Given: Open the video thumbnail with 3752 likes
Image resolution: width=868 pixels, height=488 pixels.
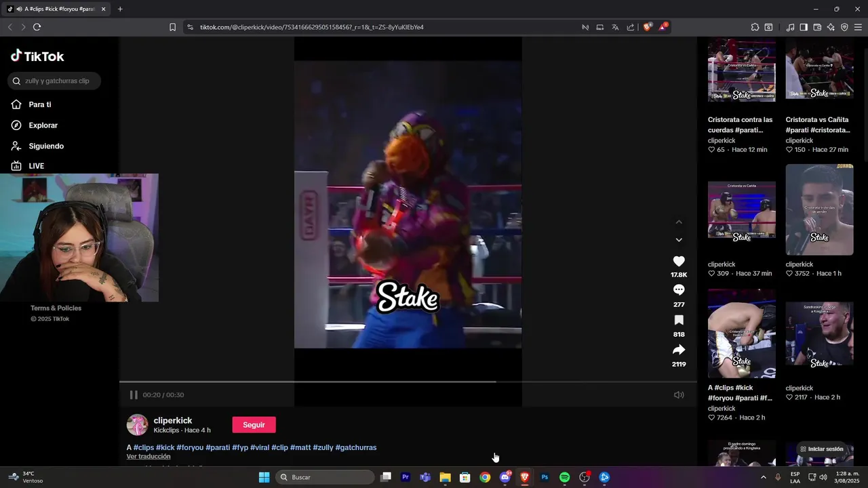Looking at the screenshot, I should click(x=819, y=209).
